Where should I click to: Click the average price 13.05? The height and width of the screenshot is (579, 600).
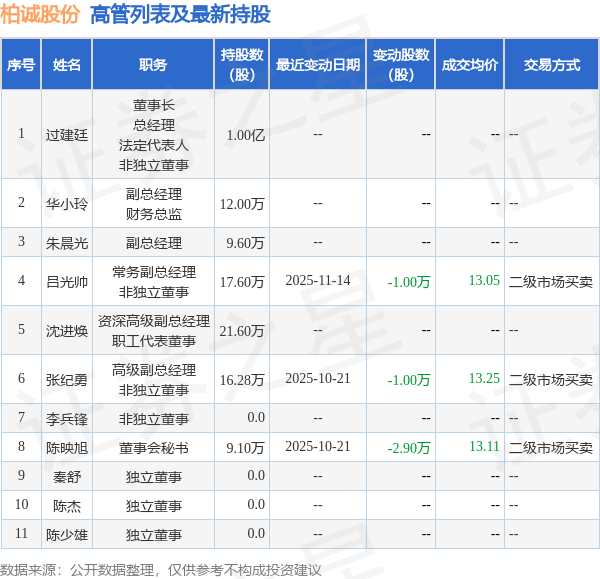click(x=484, y=280)
